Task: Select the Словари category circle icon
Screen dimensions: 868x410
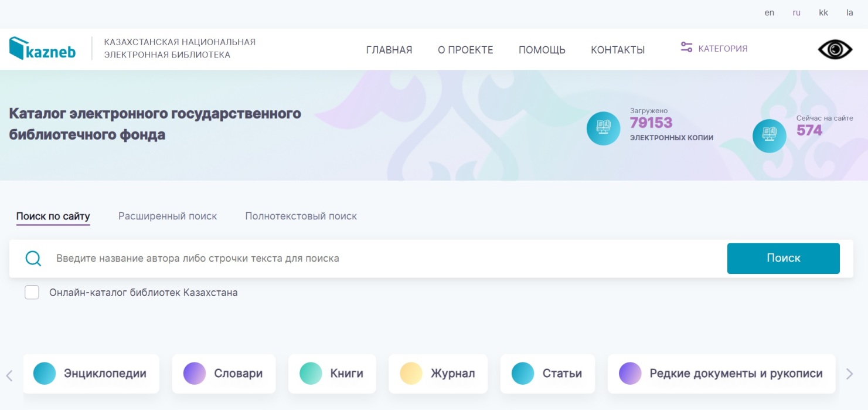Action: tap(195, 374)
